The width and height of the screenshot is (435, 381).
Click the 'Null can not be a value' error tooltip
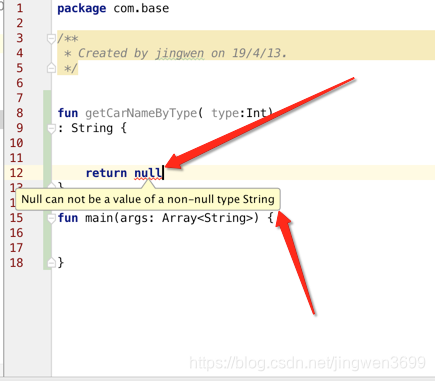pos(148,199)
